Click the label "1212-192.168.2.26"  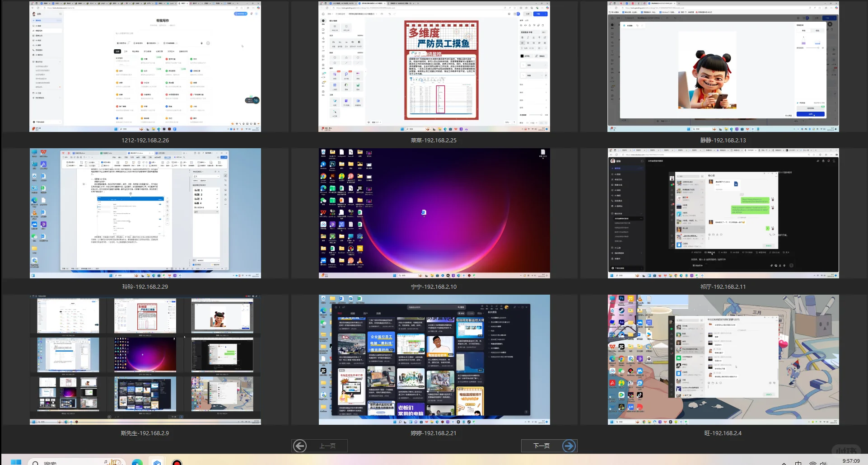[145, 141]
